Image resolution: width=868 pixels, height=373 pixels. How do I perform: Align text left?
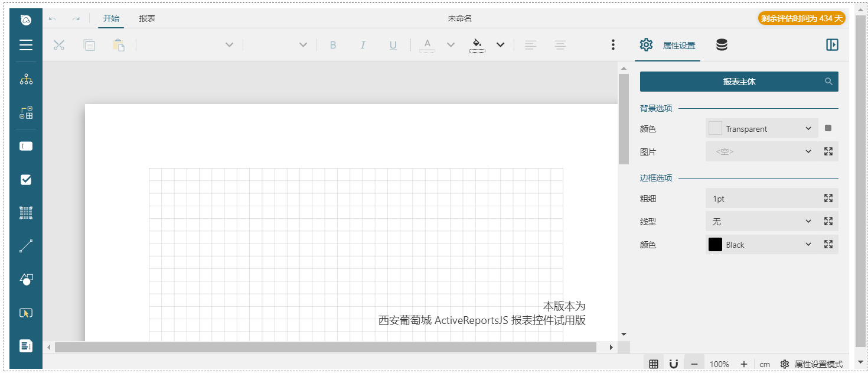point(531,45)
